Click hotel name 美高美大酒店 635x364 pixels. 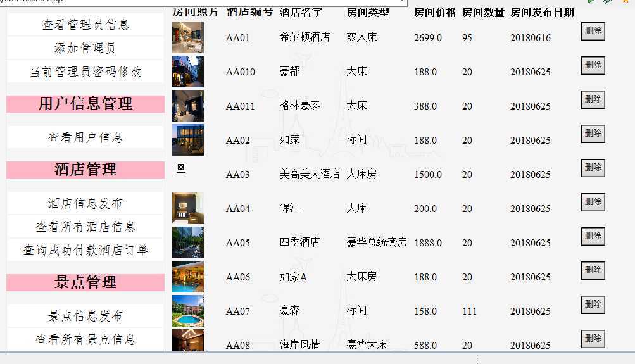coord(310,174)
